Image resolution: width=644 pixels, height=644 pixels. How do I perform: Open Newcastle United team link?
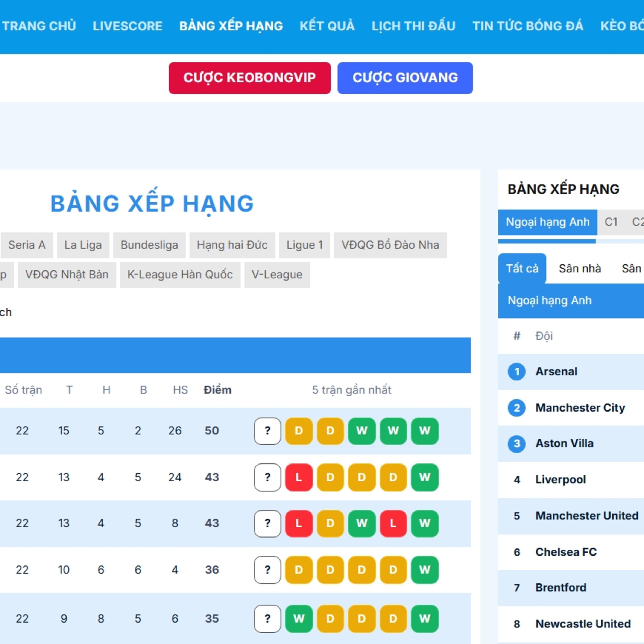pos(583,624)
